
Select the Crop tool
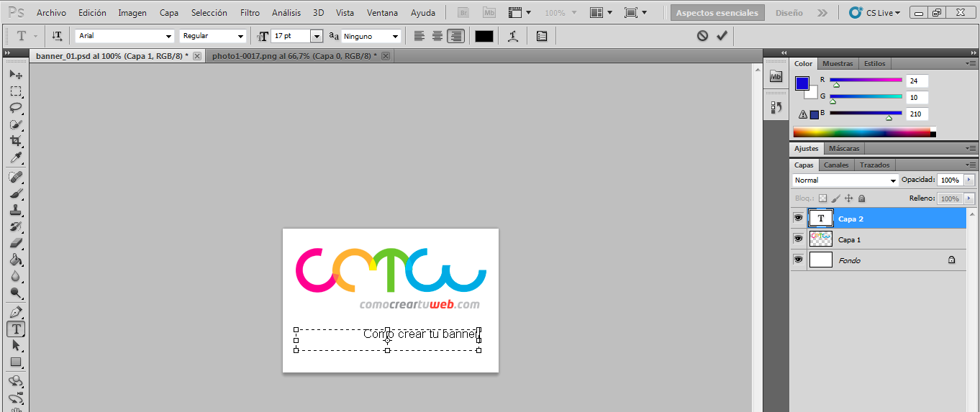[x=16, y=141]
